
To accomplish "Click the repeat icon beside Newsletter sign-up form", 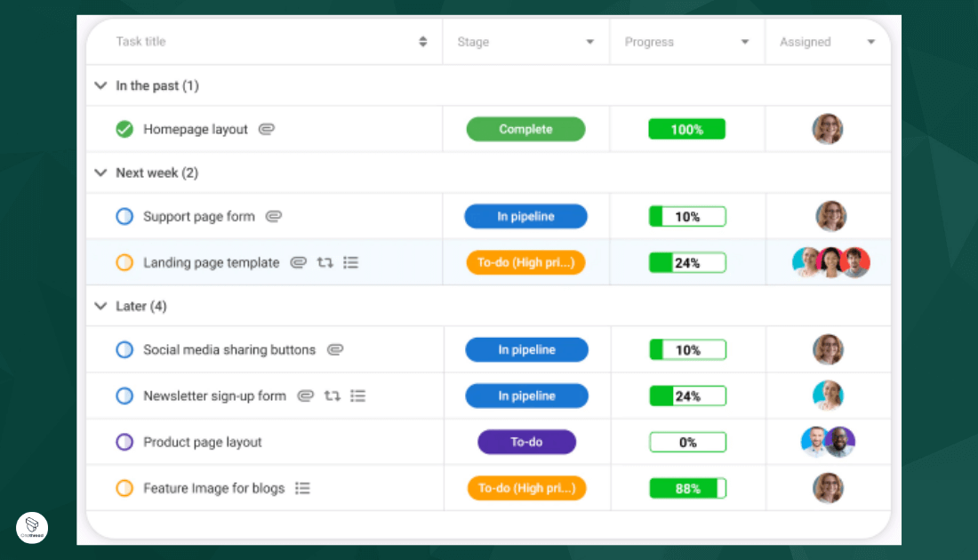I will [332, 396].
